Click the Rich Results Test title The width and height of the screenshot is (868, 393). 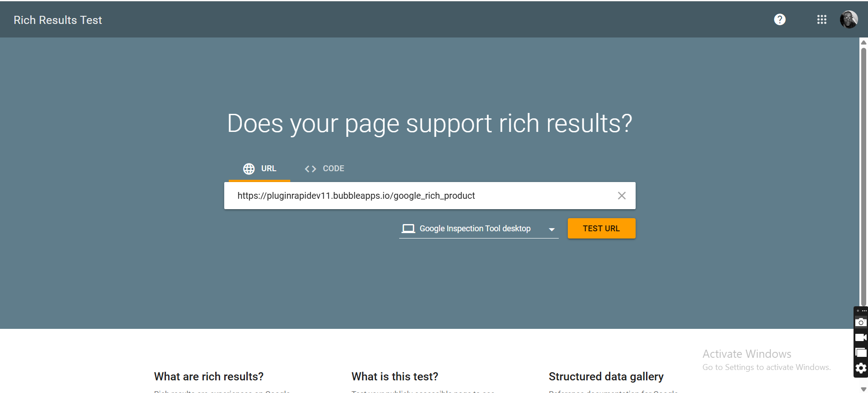(58, 20)
